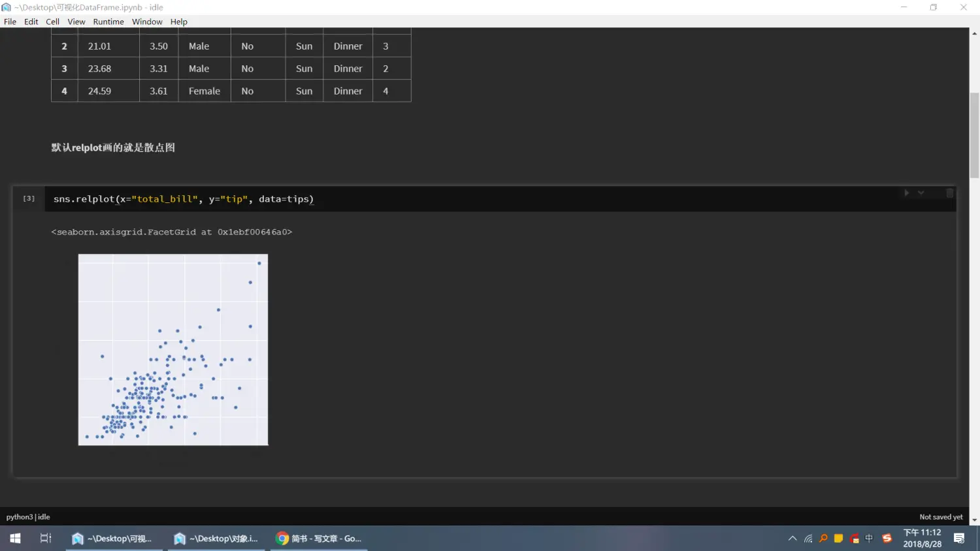980x551 pixels.
Task: Click the scrollbar down arrow
Action: [974, 520]
